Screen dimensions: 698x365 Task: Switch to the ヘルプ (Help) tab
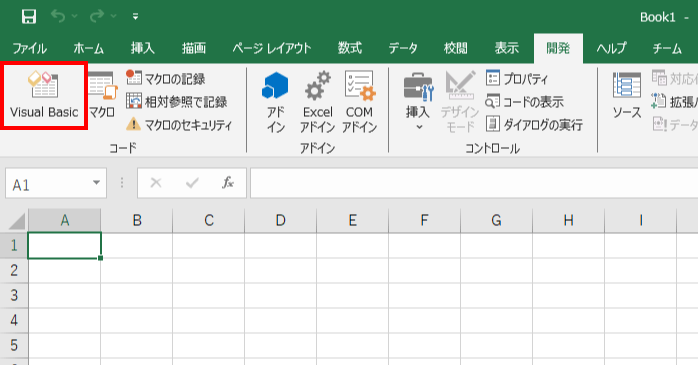point(611,48)
